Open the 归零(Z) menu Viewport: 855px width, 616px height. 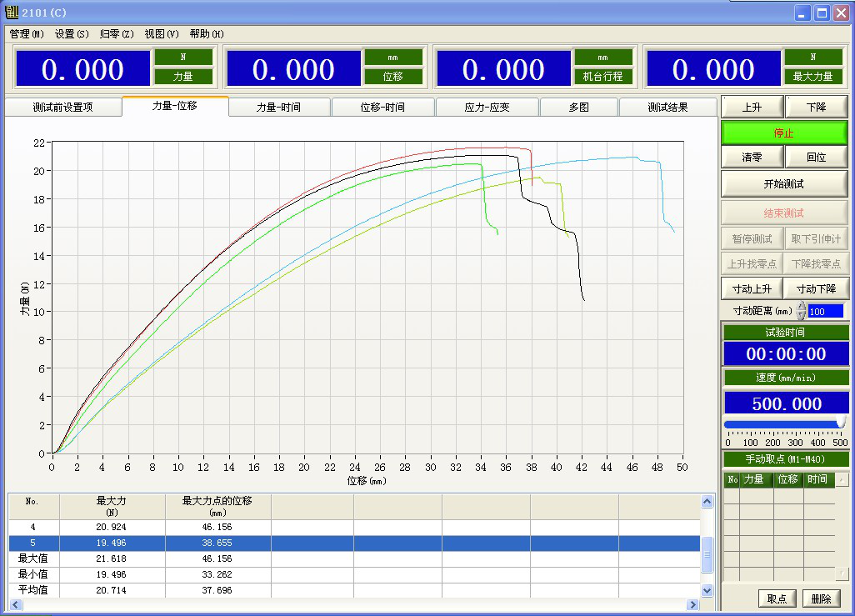pos(117,34)
